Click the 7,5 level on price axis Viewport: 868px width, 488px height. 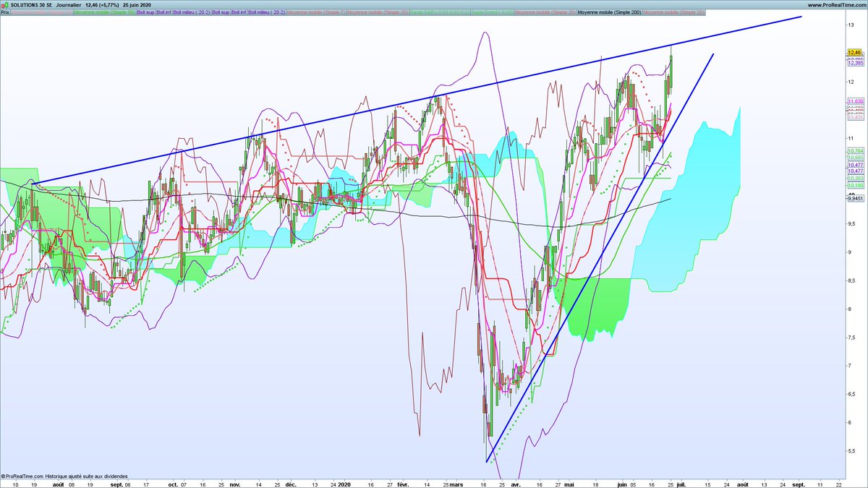point(852,338)
